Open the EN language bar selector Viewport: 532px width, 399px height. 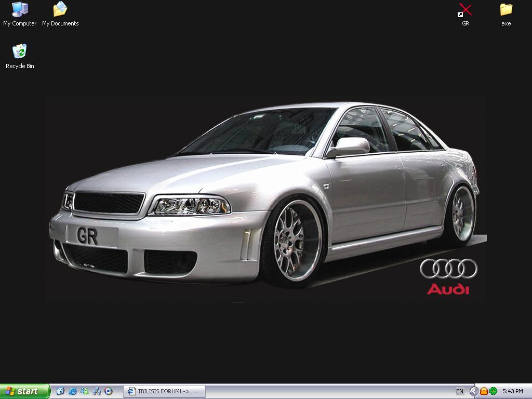[460, 391]
